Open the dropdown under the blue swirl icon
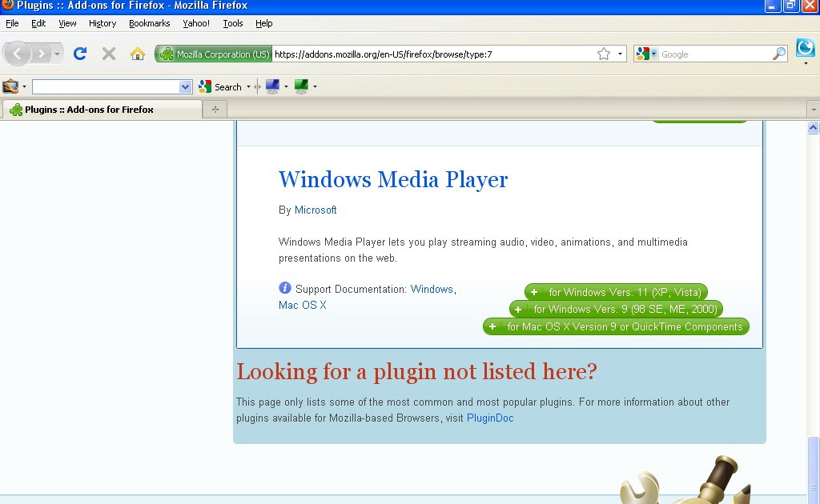 (x=806, y=63)
